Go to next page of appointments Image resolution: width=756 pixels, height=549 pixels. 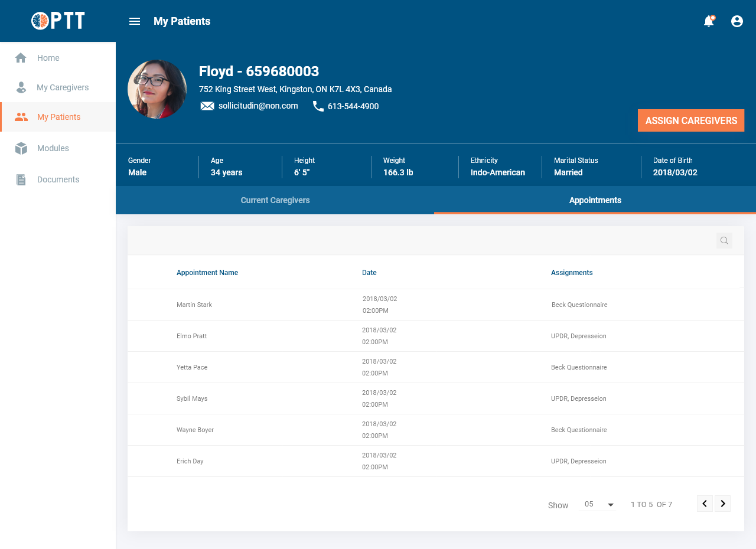(x=723, y=504)
